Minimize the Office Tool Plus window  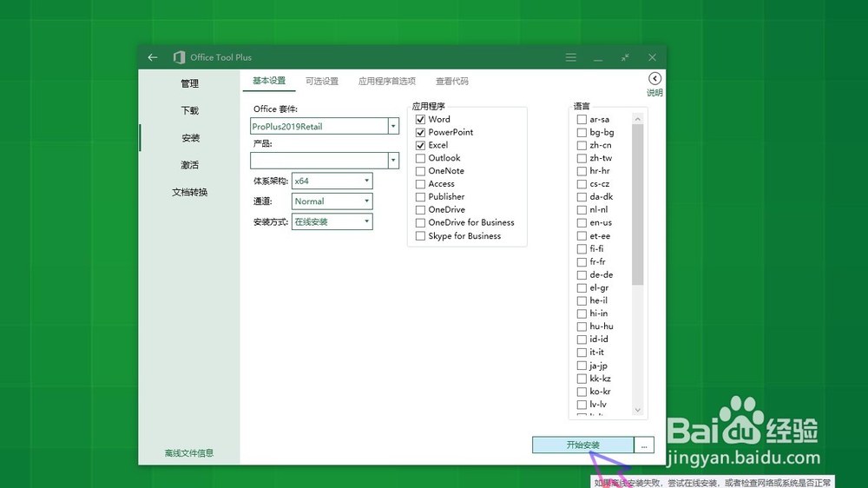598,57
